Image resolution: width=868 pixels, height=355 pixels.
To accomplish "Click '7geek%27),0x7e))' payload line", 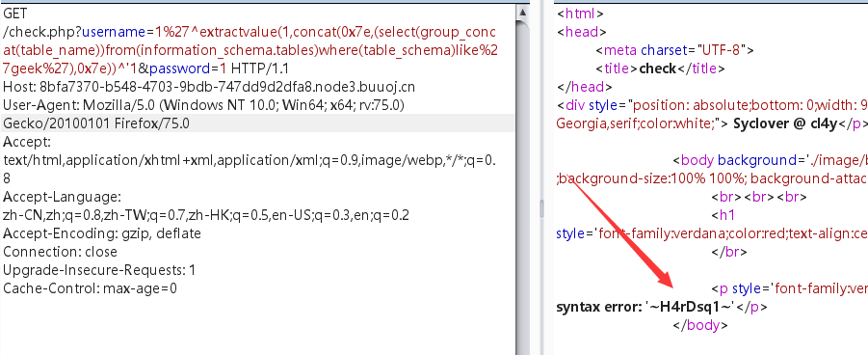I will [145, 68].
